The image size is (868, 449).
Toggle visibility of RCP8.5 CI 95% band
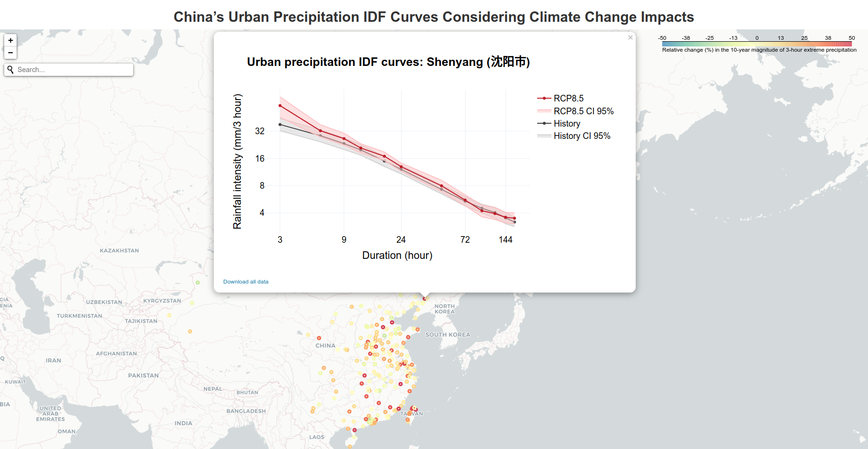click(584, 111)
